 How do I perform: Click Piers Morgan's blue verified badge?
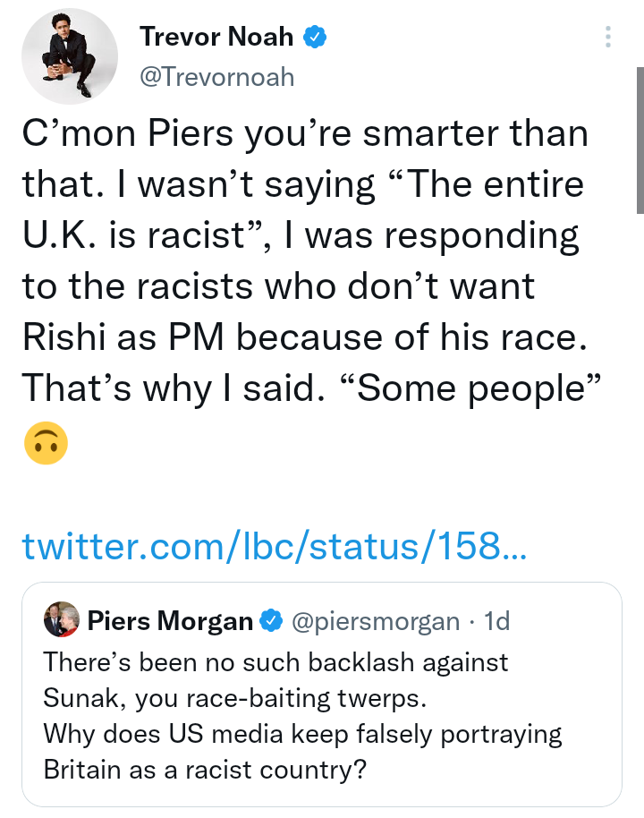(x=271, y=621)
